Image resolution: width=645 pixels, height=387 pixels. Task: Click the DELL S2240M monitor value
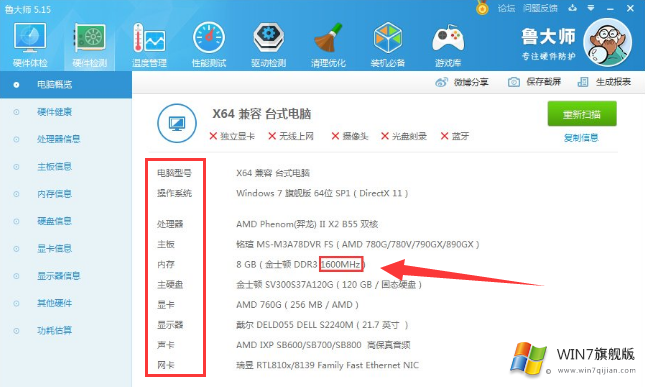point(322,325)
